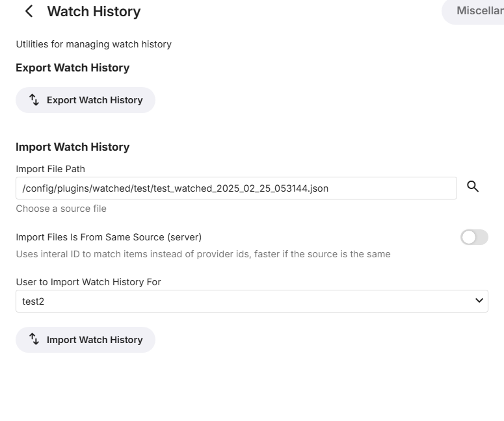Enable the Import Files Is From Same Source switch

pyautogui.click(x=474, y=237)
